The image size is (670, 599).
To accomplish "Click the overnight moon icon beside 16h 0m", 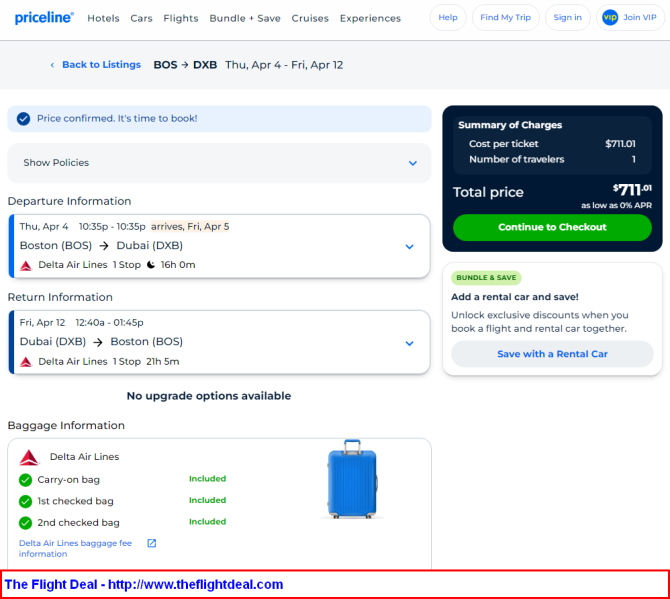I will (x=151, y=265).
